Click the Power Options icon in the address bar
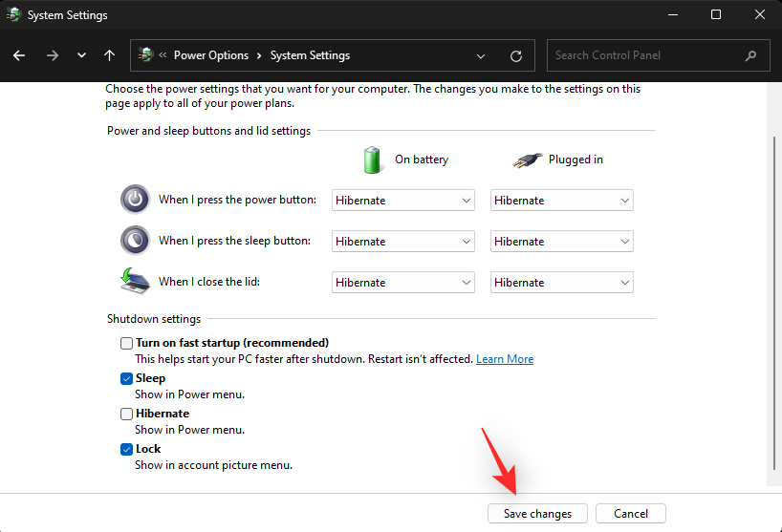 tap(146, 55)
